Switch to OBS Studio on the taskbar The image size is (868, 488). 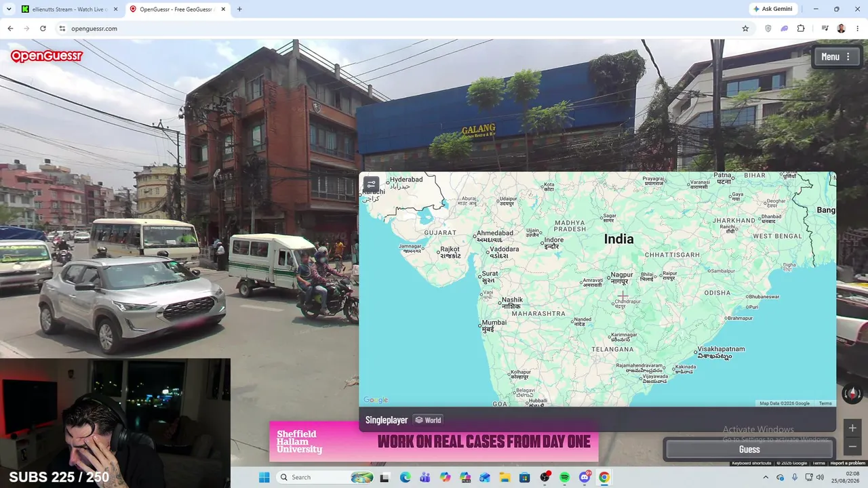pos(545,477)
